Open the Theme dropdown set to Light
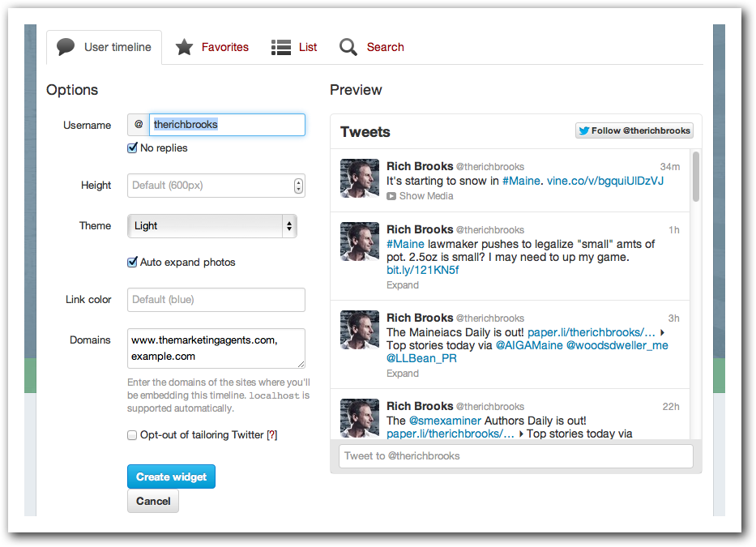Screen dimensions: 756x547 click(212, 226)
